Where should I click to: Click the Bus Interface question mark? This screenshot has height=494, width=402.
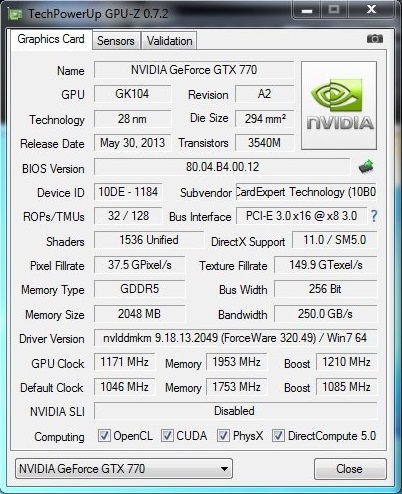(374, 216)
